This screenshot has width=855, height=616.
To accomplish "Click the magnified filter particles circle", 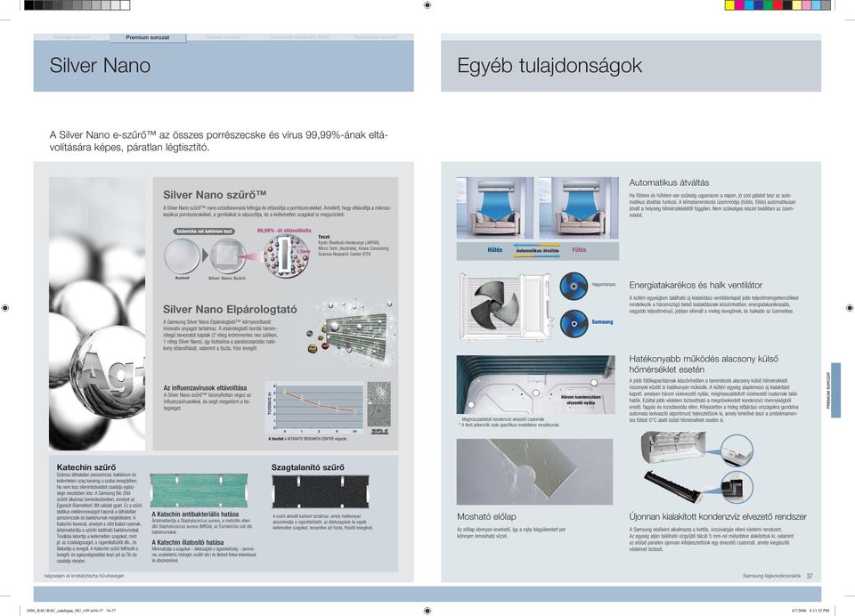I will (x=286, y=256).
